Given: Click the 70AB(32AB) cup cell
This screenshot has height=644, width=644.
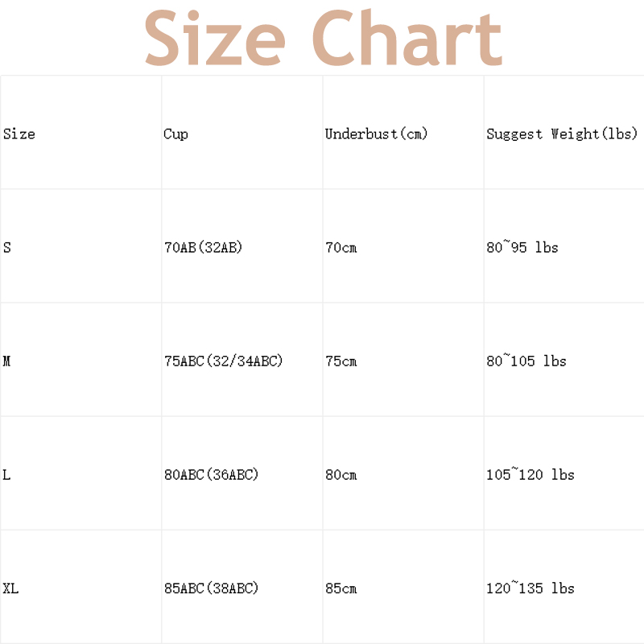Looking at the screenshot, I should (x=242, y=246).
